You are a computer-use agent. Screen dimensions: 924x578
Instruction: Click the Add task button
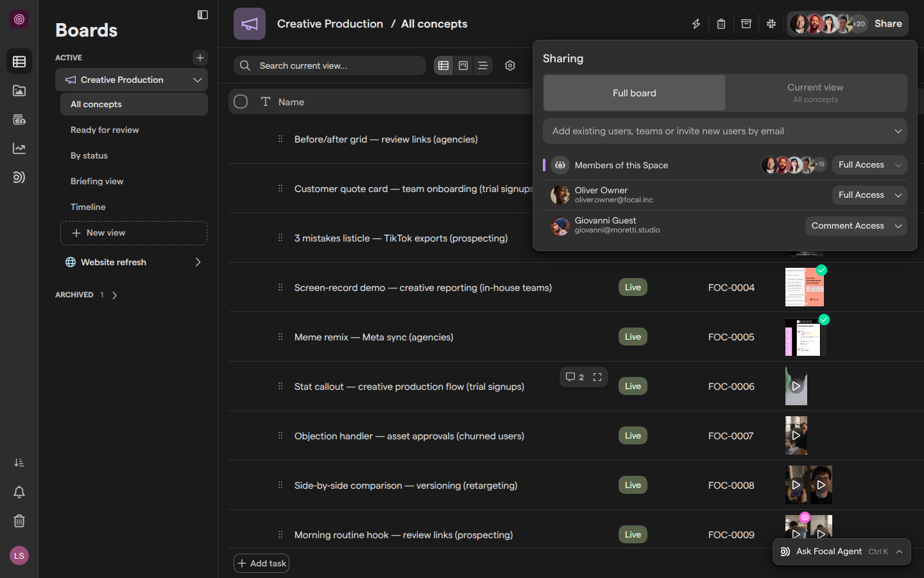261,563
